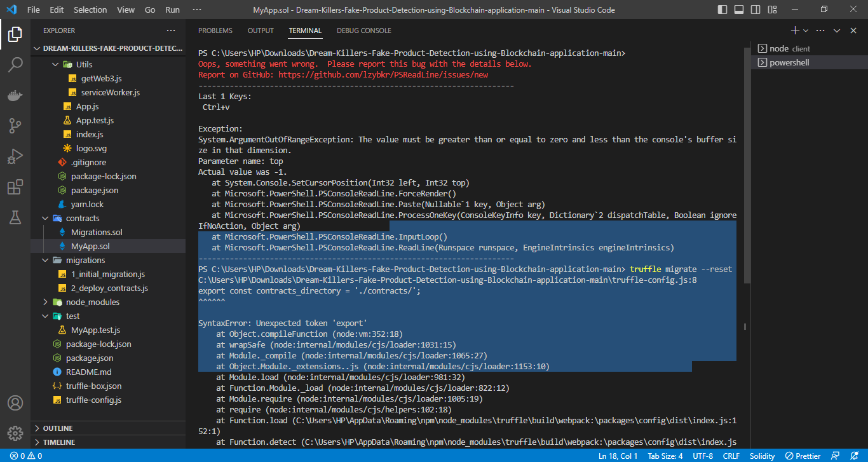Open the Accounts menu icon
Image resolution: width=868 pixels, height=462 pixels.
click(15, 403)
